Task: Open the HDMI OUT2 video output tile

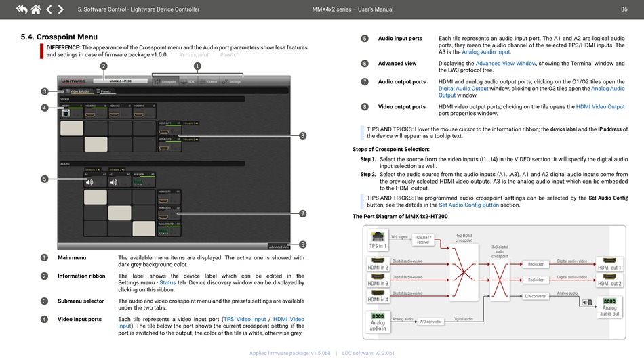Action: (x=169, y=144)
